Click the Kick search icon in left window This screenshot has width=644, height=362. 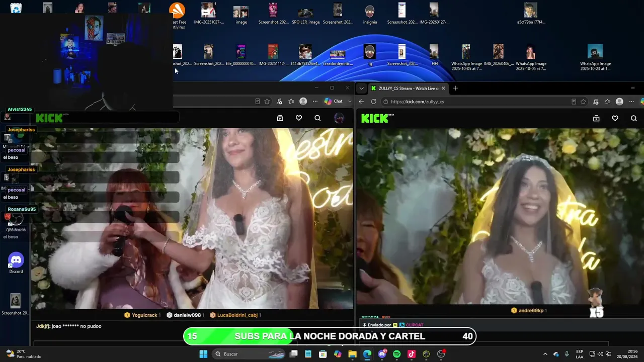pos(317,118)
